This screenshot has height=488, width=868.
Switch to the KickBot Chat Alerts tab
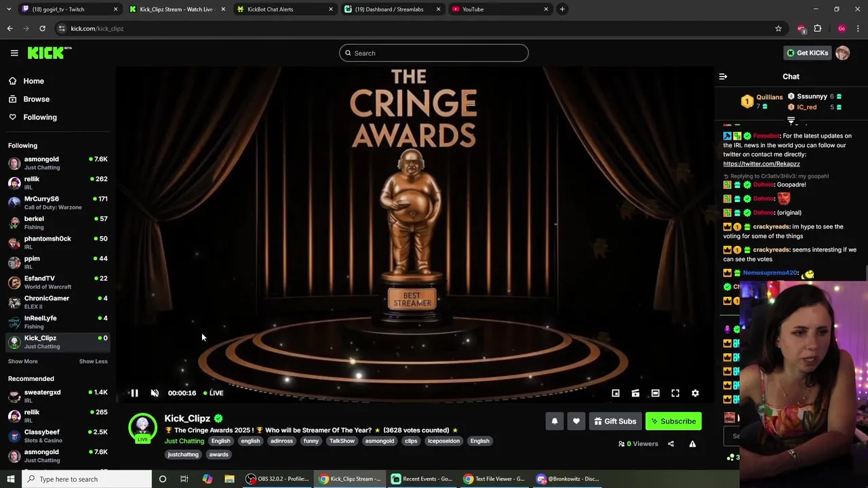285,9
